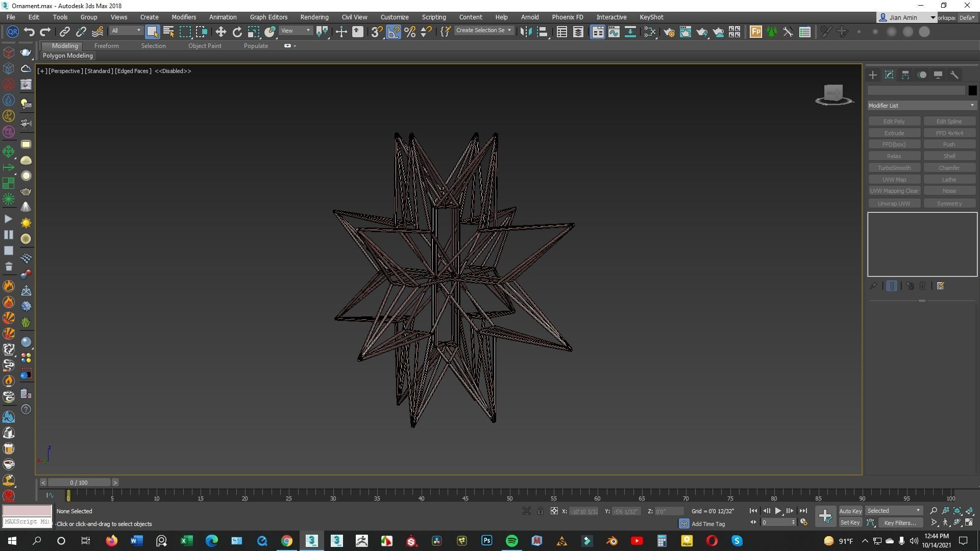Open the Utilities command panel
The width and height of the screenshot is (980, 551).
(x=954, y=75)
